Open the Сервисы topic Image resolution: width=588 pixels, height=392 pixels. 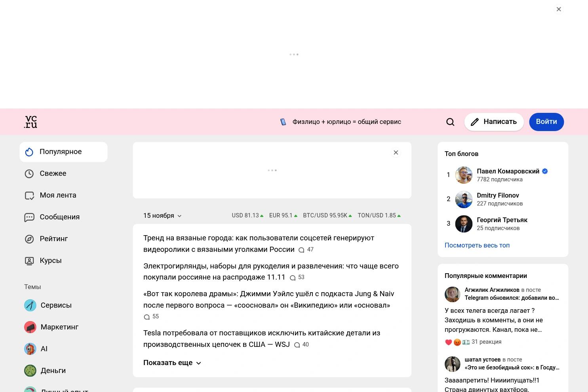[x=56, y=305]
